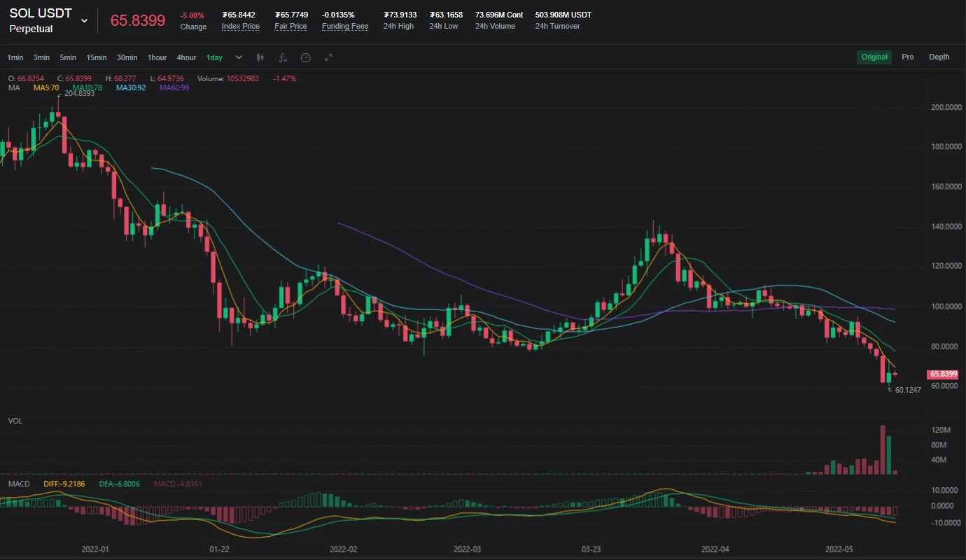Viewport: 966px width, 560px height.
Task: Click the 2022-02 date axis label
Action: [343, 549]
